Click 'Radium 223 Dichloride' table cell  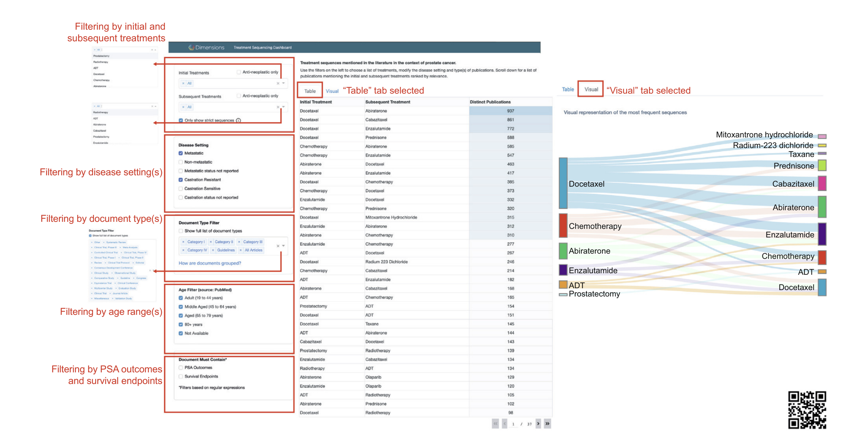pos(387,262)
